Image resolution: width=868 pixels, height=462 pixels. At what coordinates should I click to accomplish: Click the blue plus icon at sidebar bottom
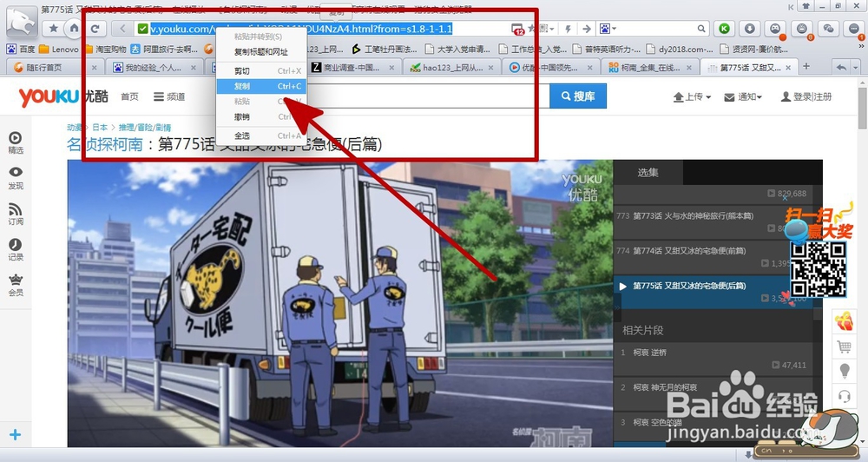tap(15, 435)
